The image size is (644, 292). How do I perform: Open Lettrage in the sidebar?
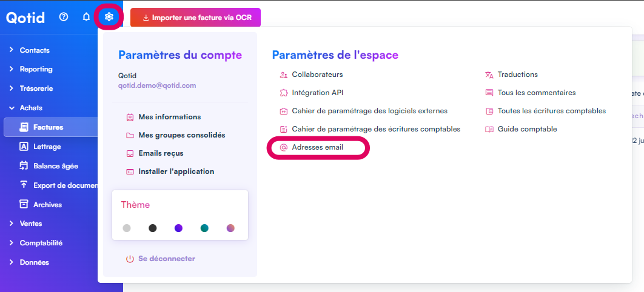click(47, 147)
